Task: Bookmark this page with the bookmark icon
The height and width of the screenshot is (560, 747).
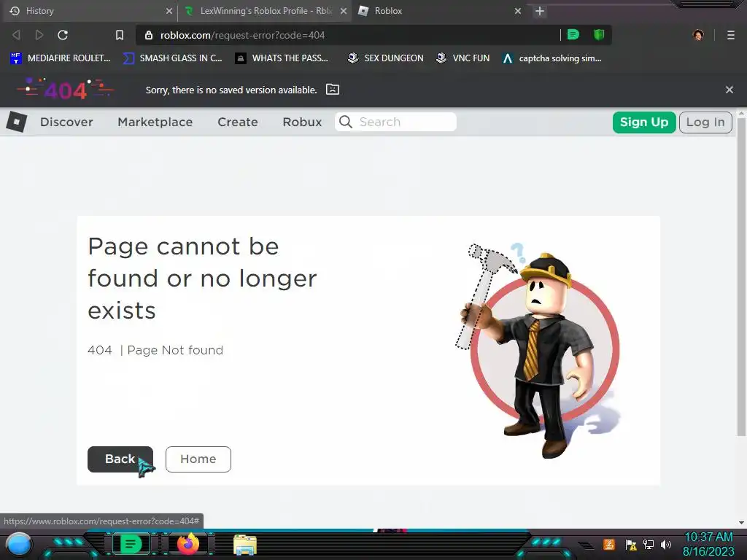Action: pos(120,35)
